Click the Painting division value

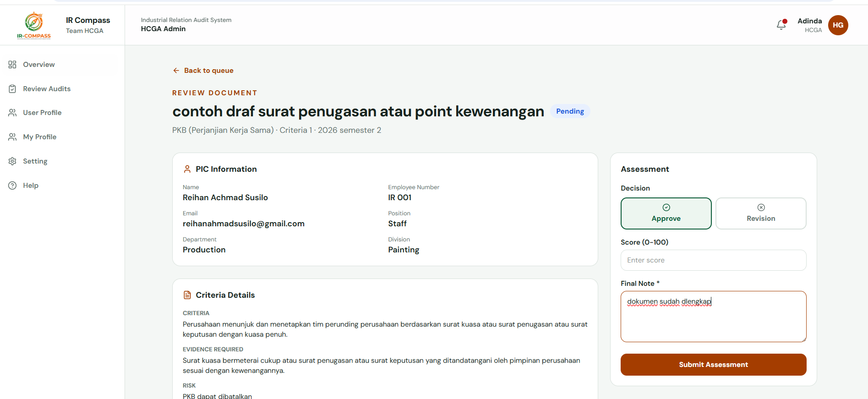[x=404, y=250]
